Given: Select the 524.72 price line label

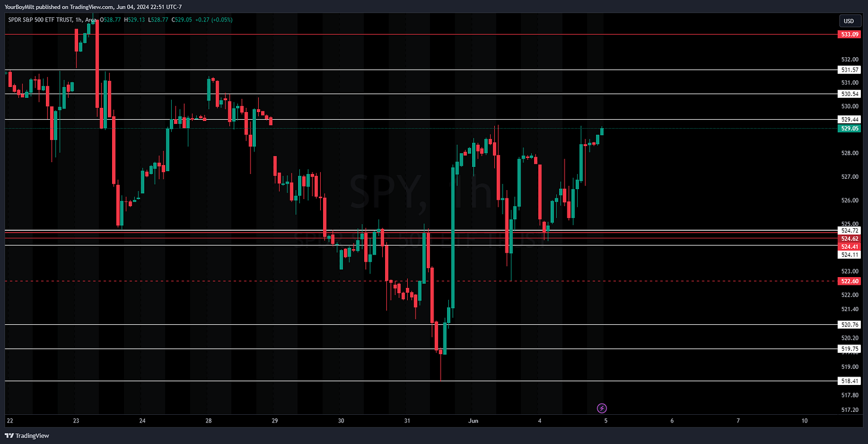Looking at the screenshot, I should click(x=849, y=230).
